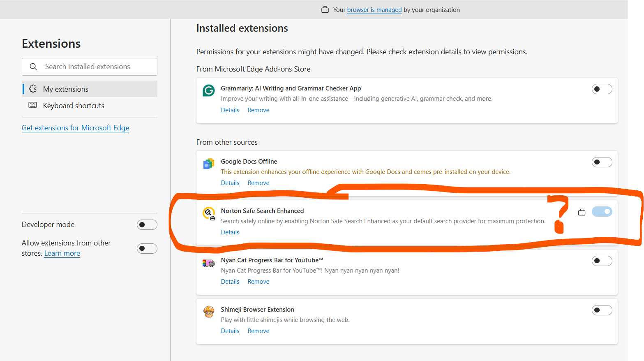Focus the Search installed extensions field

[90, 67]
